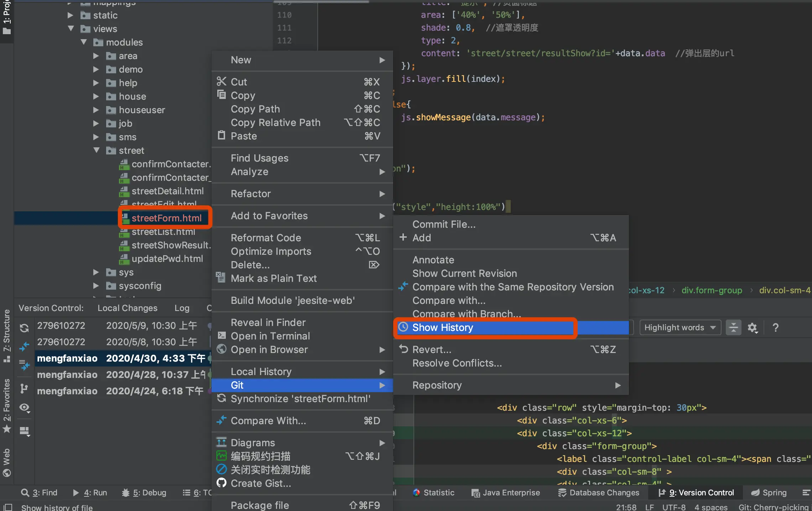The height and width of the screenshot is (511, 812).
Task: Click the show diff arrows icon in sidebar
Action: point(24,346)
